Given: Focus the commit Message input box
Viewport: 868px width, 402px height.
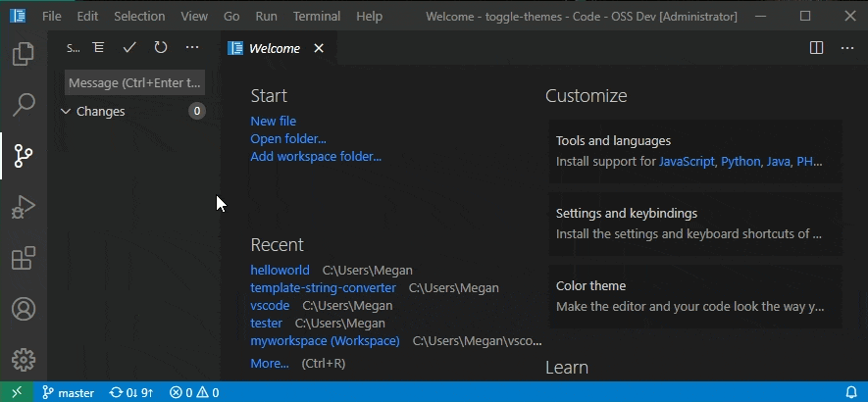Looking at the screenshot, I should tap(134, 82).
